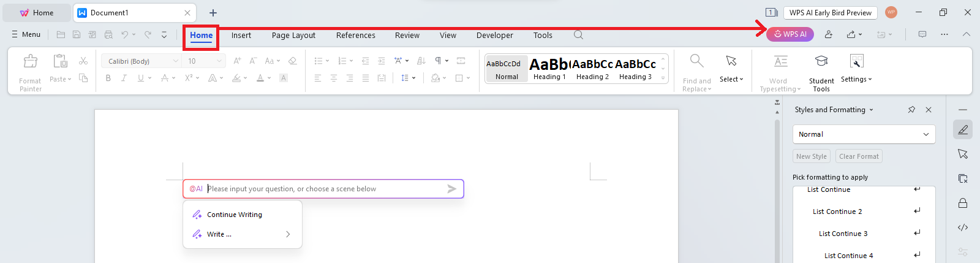Open the References tab

[356, 35]
